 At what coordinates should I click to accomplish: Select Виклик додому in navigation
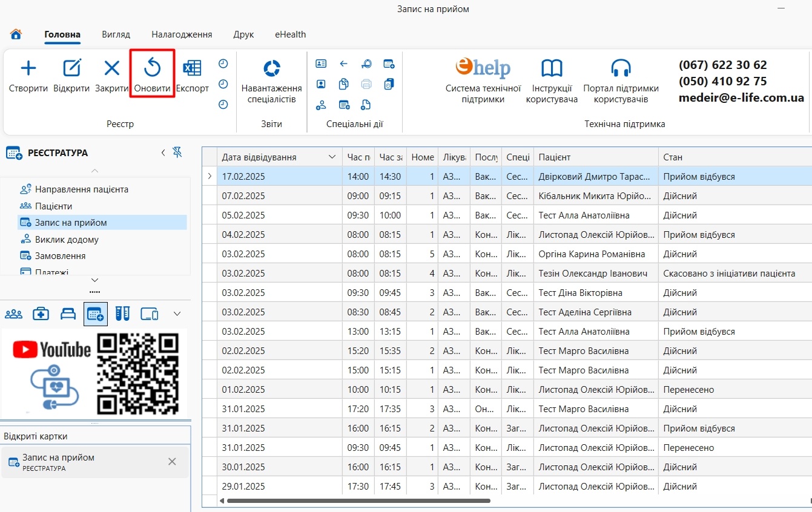67,240
